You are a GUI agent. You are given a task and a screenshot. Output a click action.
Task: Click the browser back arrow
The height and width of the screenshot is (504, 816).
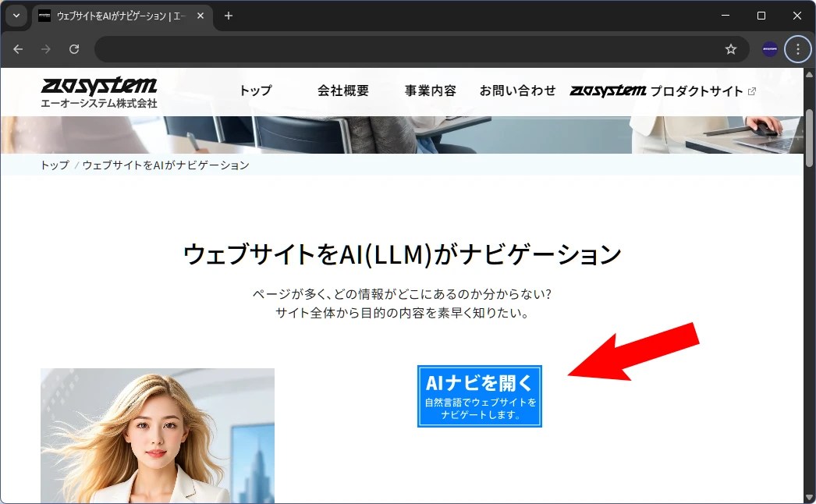pyautogui.click(x=18, y=49)
